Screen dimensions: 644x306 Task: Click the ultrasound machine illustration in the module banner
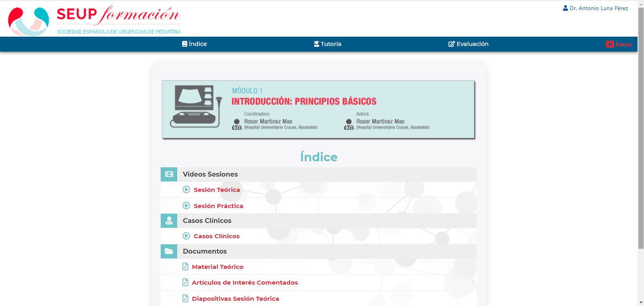(x=196, y=106)
